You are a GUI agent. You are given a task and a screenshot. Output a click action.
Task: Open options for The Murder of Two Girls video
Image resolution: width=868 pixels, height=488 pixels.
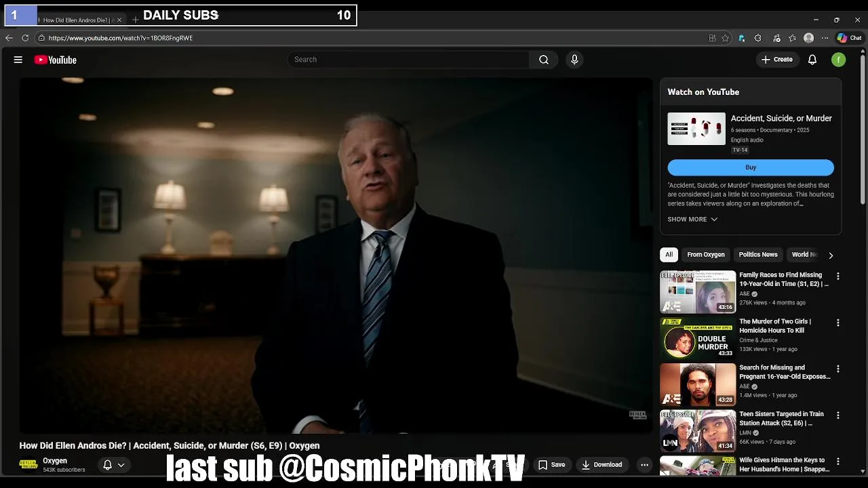838,323
